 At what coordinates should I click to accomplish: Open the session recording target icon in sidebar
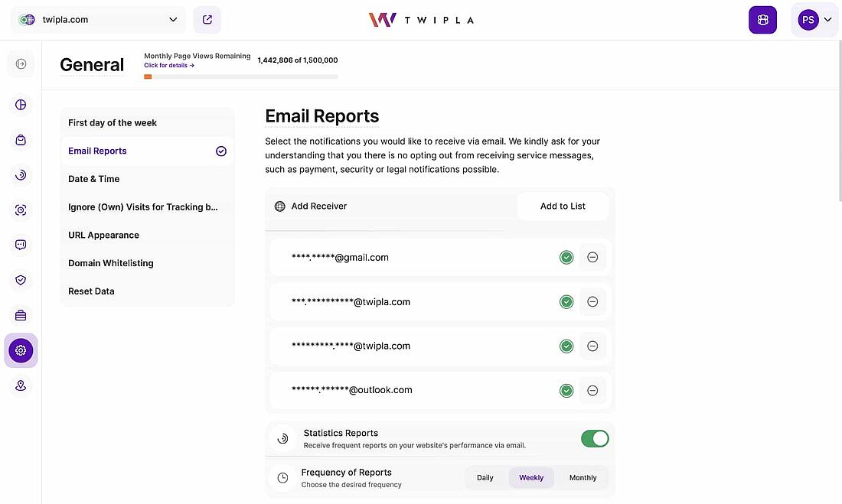coord(21,210)
